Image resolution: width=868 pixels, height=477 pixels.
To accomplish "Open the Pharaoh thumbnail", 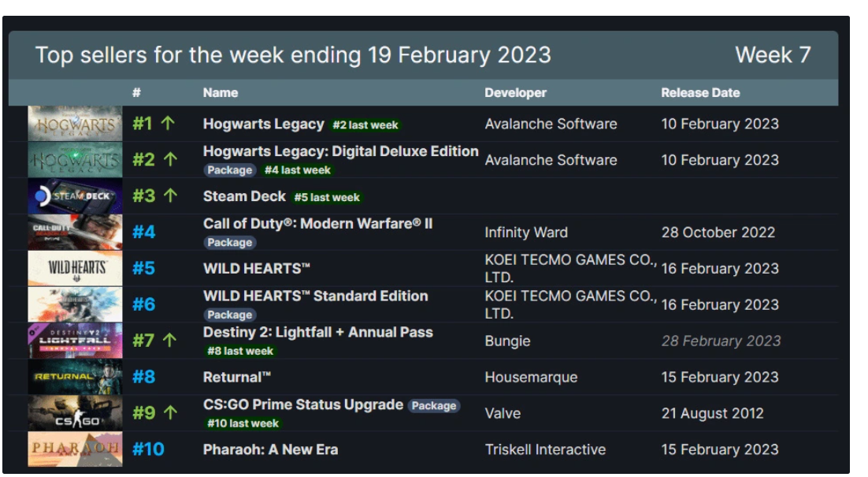I will tap(75, 449).
